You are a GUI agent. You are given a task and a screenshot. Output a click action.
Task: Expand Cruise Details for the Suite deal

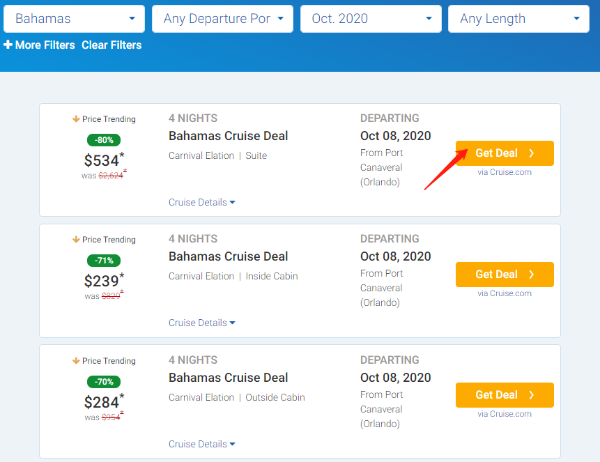[202, 202]
